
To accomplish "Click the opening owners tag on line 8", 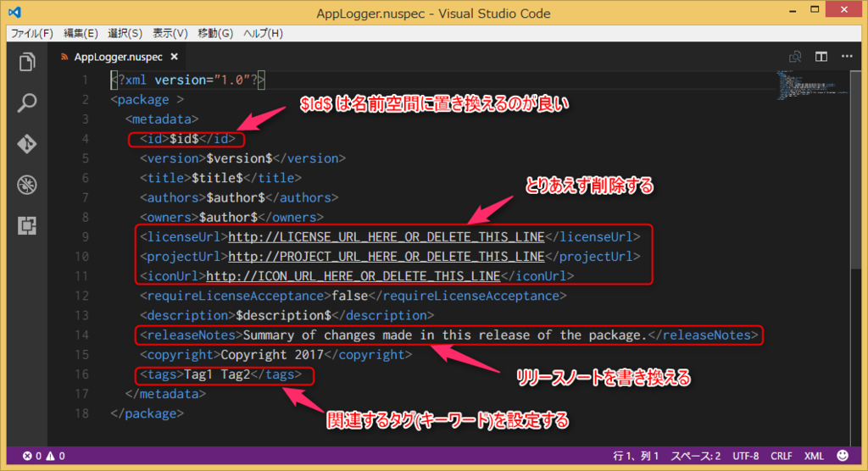I will [x=170, y=218].
